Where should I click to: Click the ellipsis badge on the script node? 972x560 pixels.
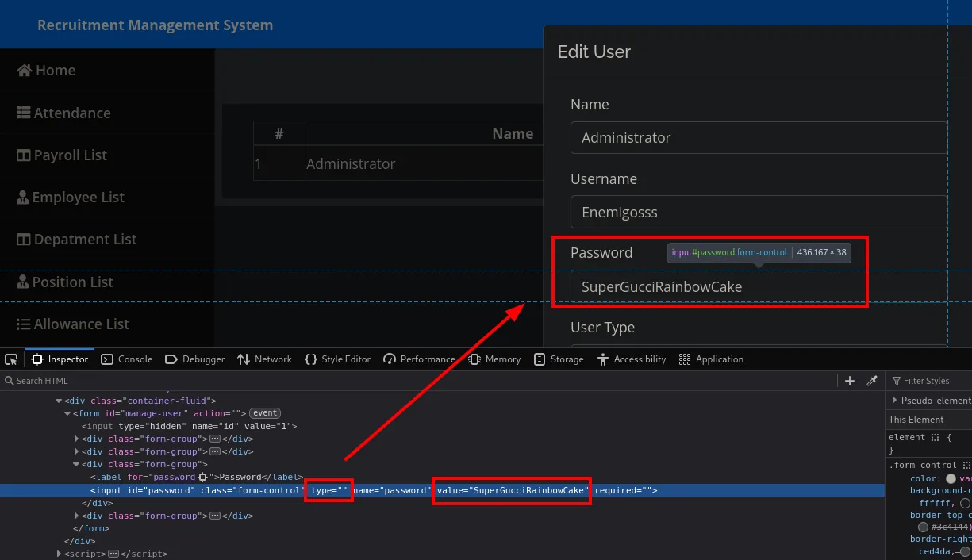pyautogui.click(x=113, y=554)
